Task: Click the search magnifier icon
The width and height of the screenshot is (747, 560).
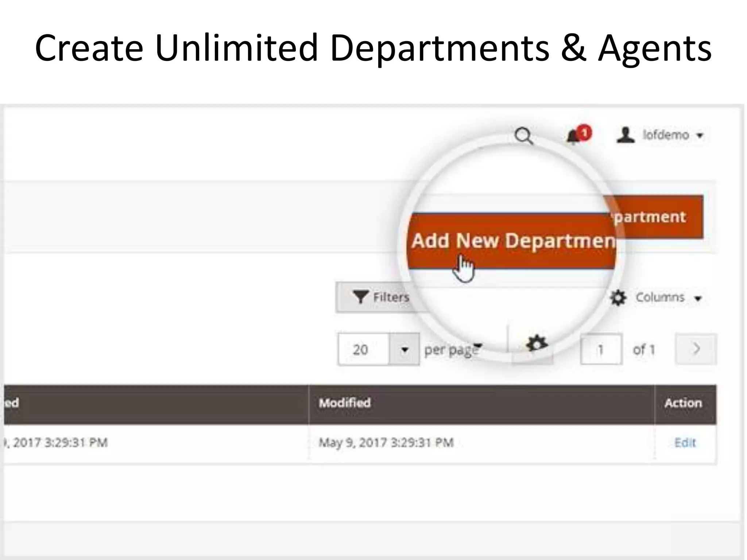Action: coord(524,136)
